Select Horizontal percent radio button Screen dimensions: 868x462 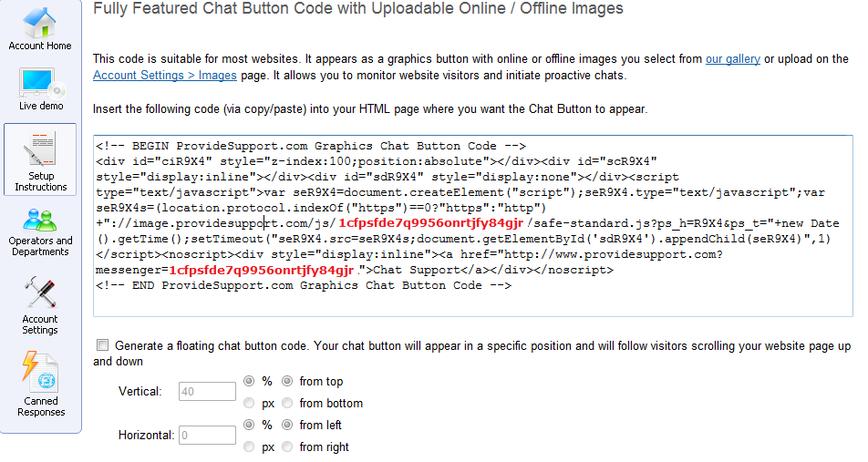pos(249,425)
